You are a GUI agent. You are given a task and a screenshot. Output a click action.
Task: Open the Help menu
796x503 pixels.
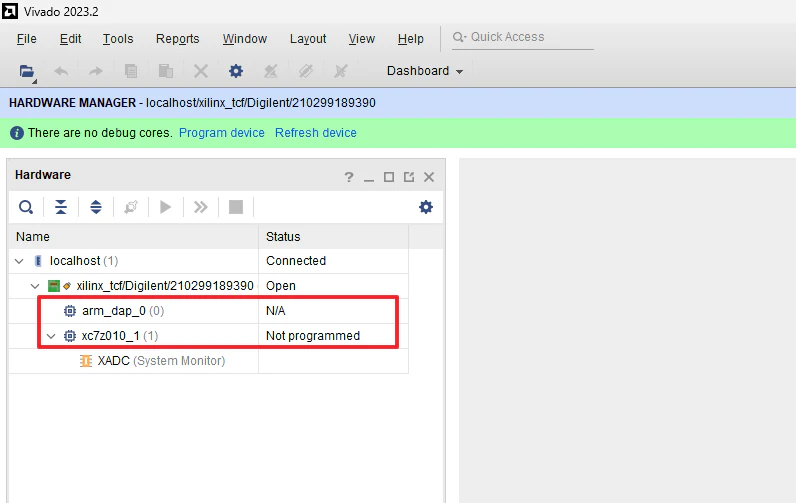pos(411,39)
